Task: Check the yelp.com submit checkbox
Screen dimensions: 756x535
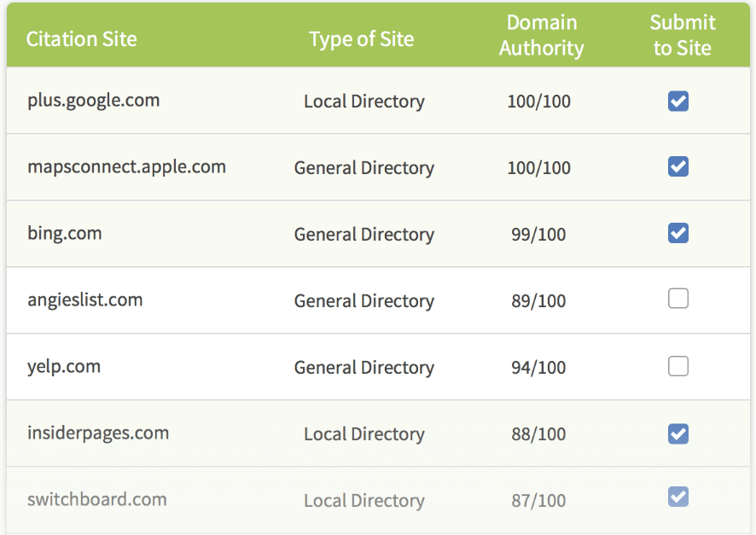Action: tap(677, 367)
